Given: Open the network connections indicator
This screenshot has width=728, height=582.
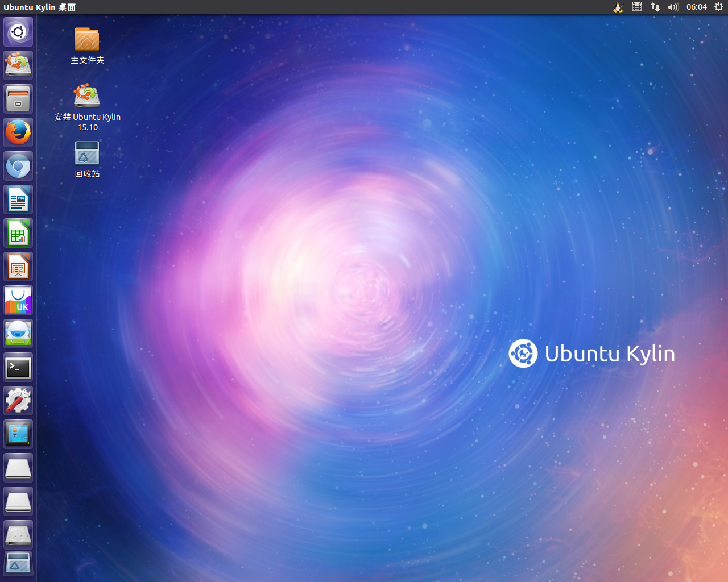Looking at the screenshot, I should coord(655,7).
